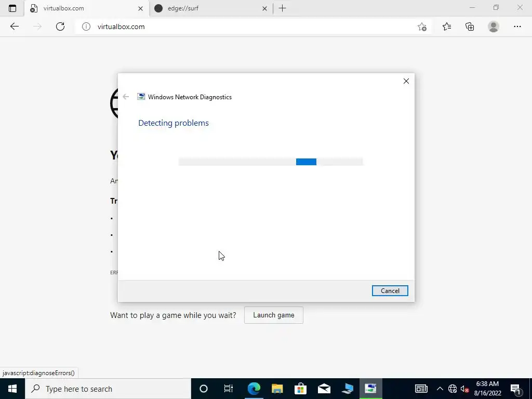Minimize the Edge browser window
Image resolution: width=532 pixels, height=399 pixels.
coord(472,8)
